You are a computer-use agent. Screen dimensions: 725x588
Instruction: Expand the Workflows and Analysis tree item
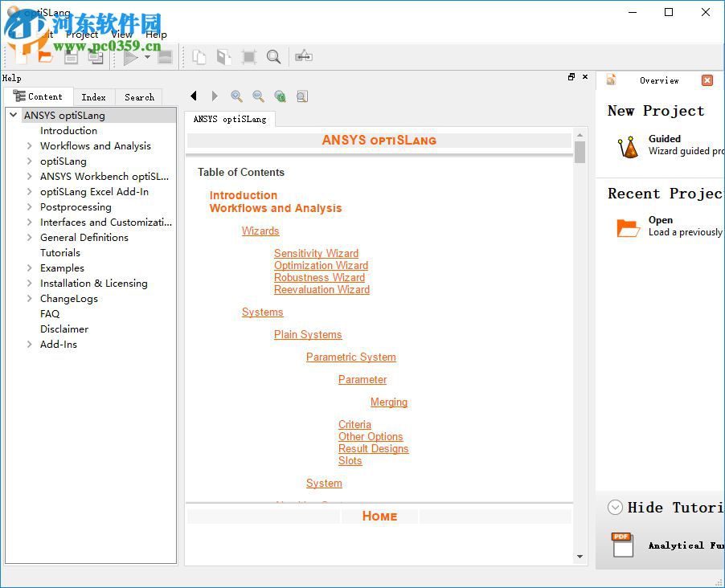tap(29, 145)
